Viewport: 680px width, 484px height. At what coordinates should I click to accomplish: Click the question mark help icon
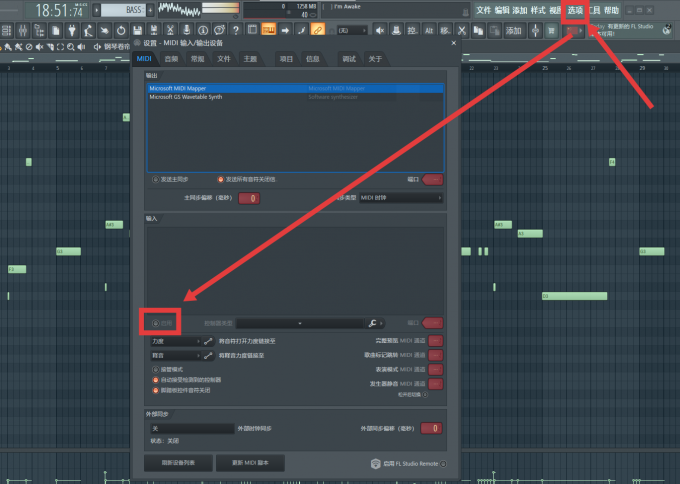coord(235,30)
